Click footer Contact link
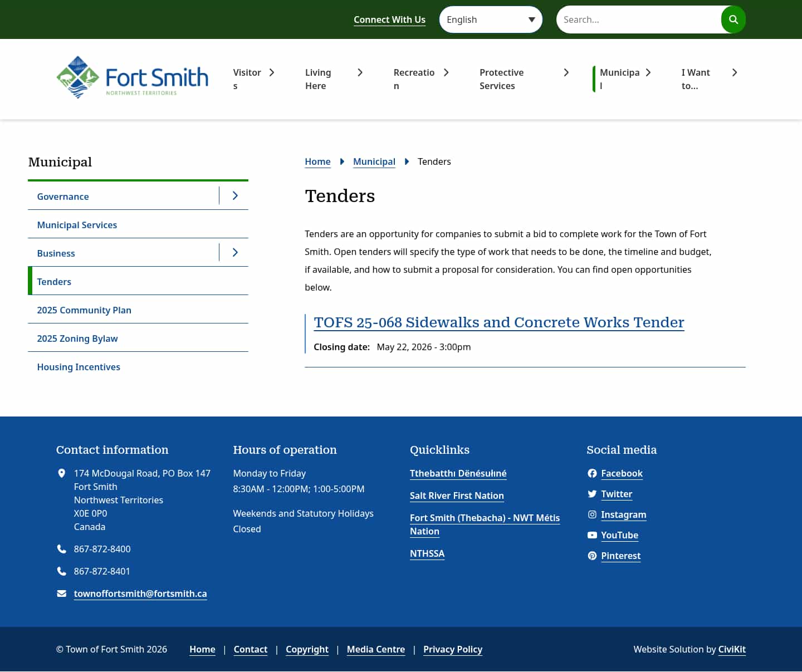 coord(251,649)
